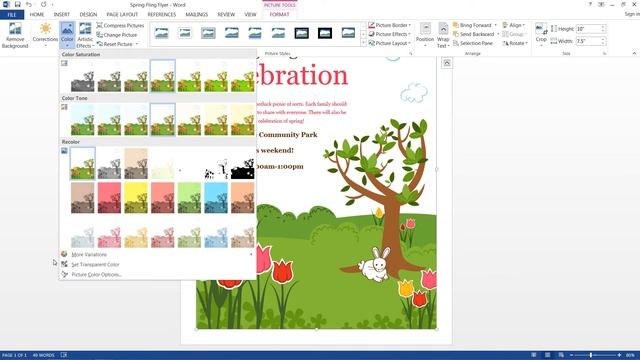
Task: Switch to the PAGE LAYOUT tab
Action: (122, 14)
